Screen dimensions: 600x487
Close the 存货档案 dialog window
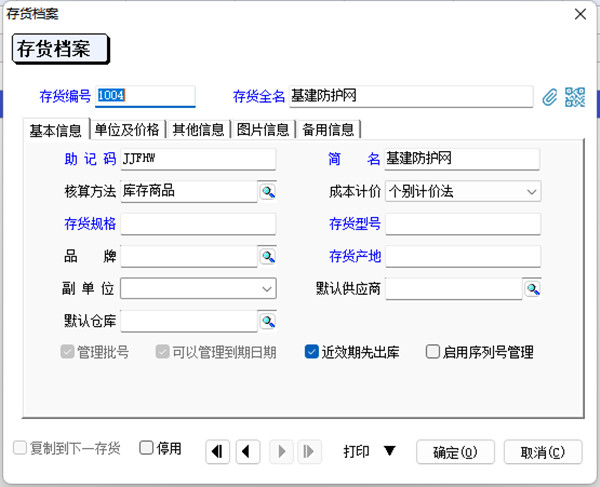[x=580, y=14]
